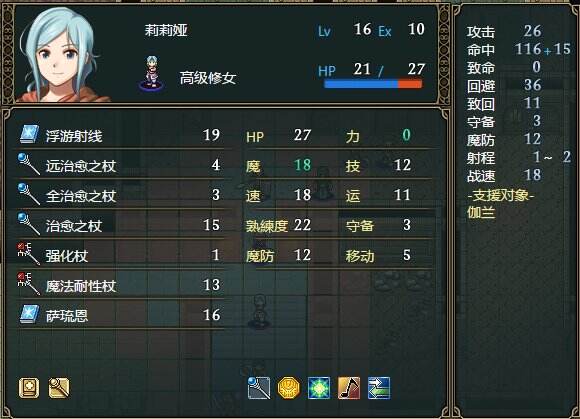Click the HP gauge bar
The width and height of the screenshot is (580, 419).
click(x=373, y=84)
